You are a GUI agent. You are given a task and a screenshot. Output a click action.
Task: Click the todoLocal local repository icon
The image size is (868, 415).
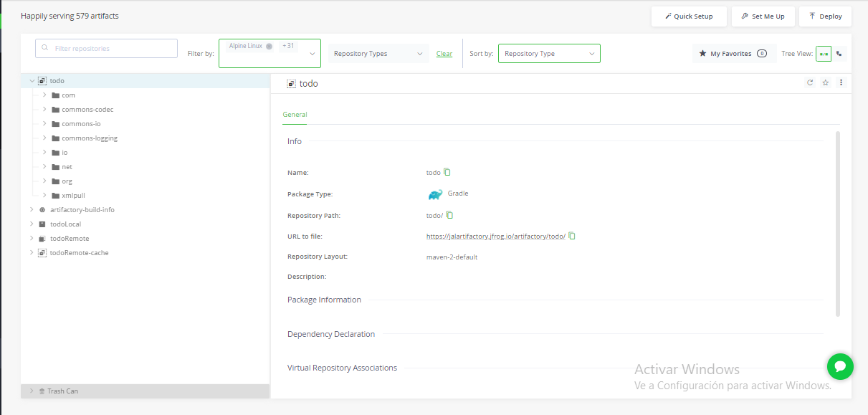click(42, 224)
